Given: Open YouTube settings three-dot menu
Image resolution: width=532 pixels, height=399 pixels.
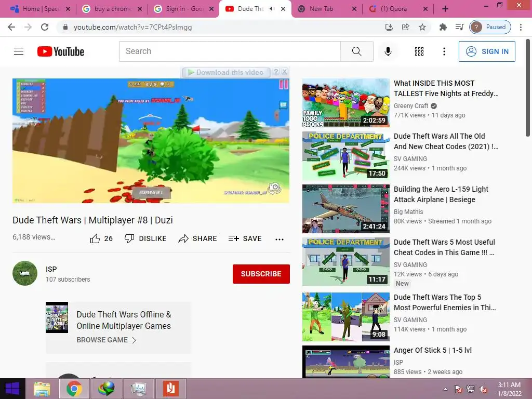Looking at the screenshot, I should (x=444, y=51).
